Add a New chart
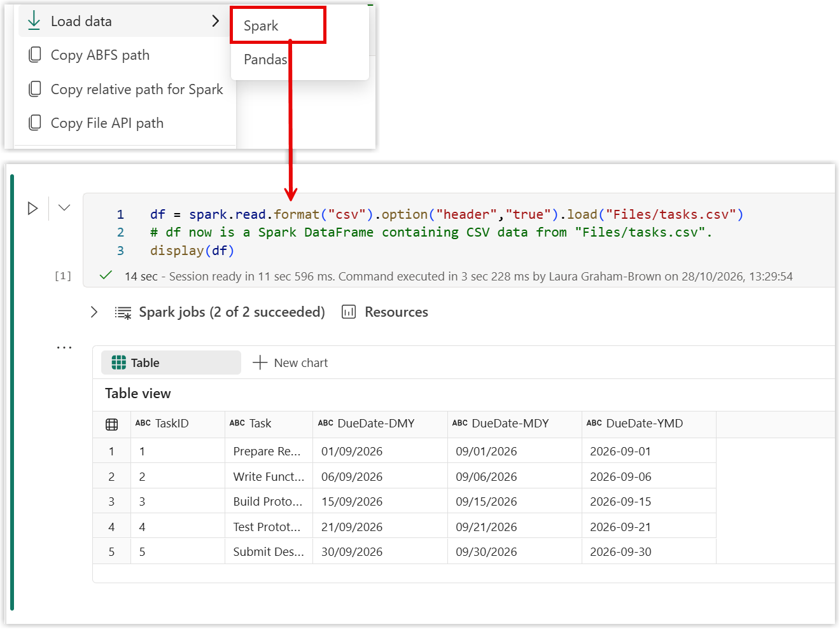This screenshot has width=840, height=629. coord(290,363)
